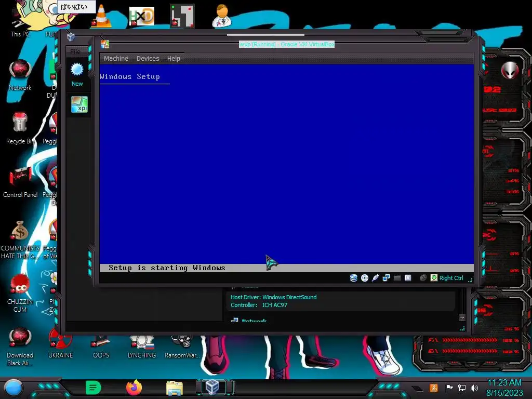532x399 pixels.
Task: Open the Machine menu in the VM window
Action: pos(116,58)
